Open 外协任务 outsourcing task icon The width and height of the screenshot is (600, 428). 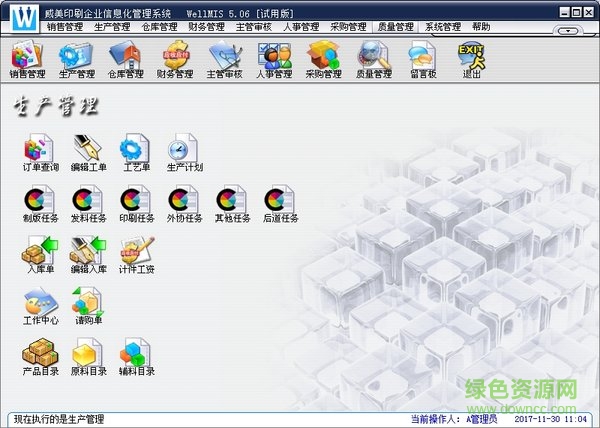coord(184,203)
